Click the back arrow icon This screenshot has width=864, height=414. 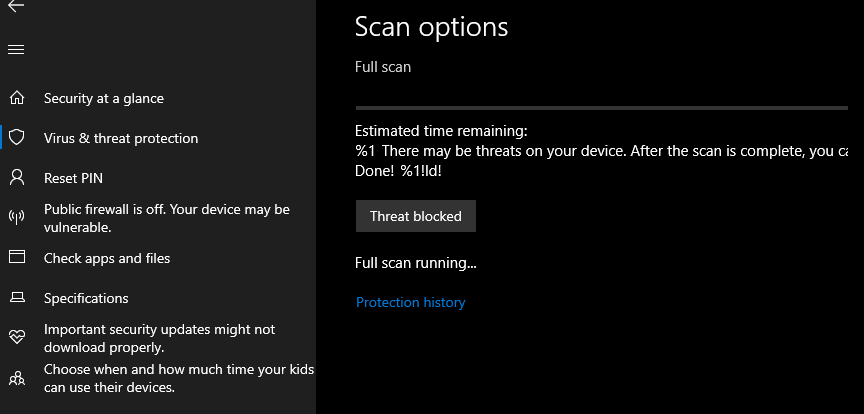tap(16, 5)
